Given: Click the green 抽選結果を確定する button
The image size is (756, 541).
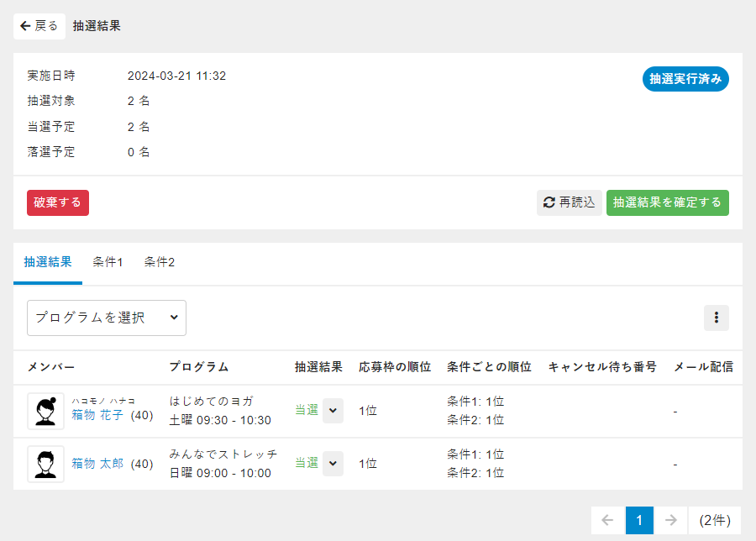Looking at the screenshot, I should [x=667, y=202].
